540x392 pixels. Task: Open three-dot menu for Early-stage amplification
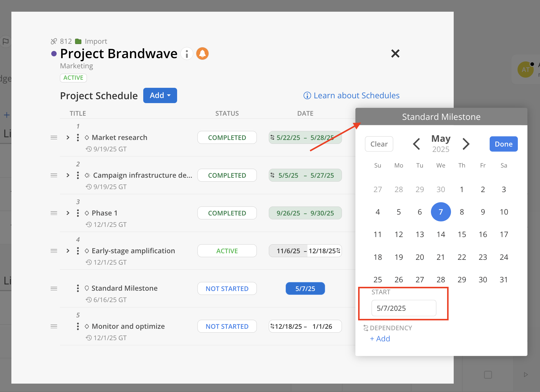tap(78, 251)
